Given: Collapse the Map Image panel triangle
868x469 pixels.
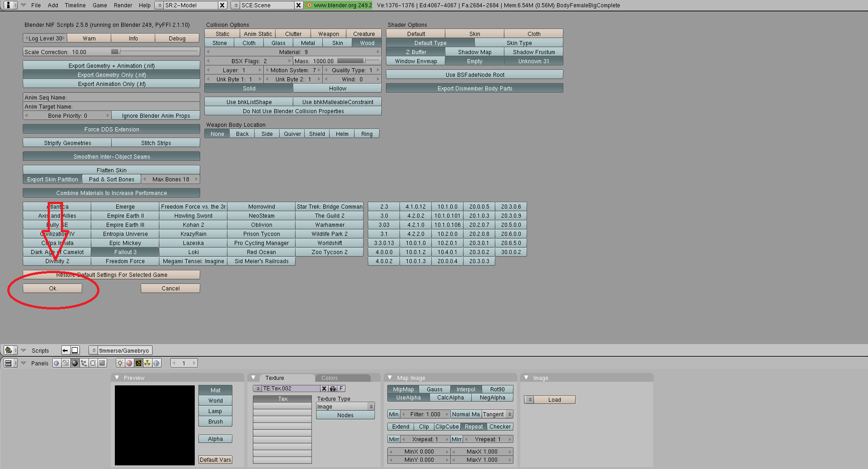Looking at the screenshot, I should click(x=390, y=378).
